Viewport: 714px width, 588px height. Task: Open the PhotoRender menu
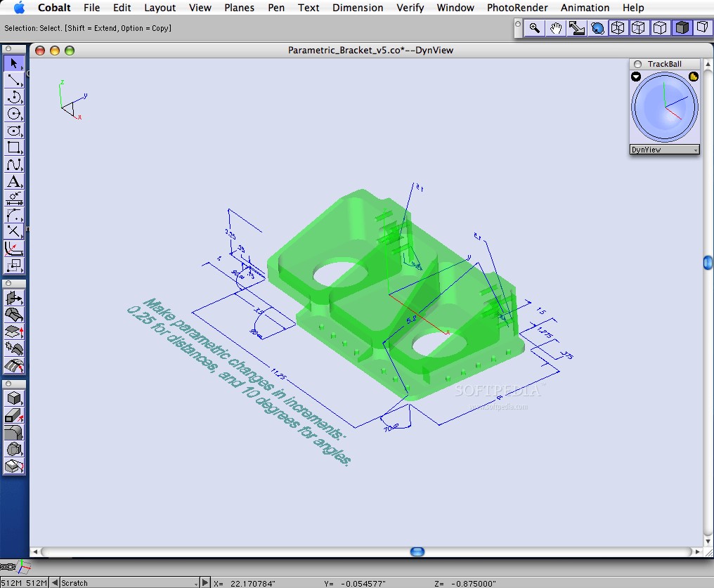tap(517, 8)
